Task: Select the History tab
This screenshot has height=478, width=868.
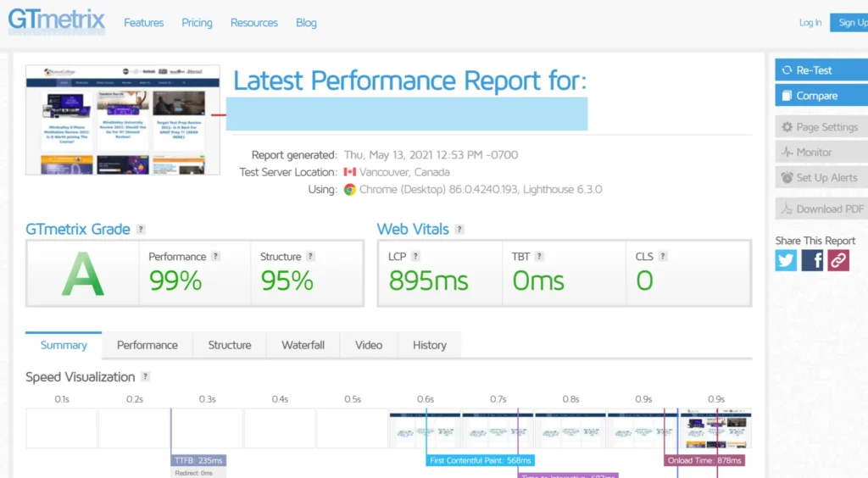Action: point(429,345)
